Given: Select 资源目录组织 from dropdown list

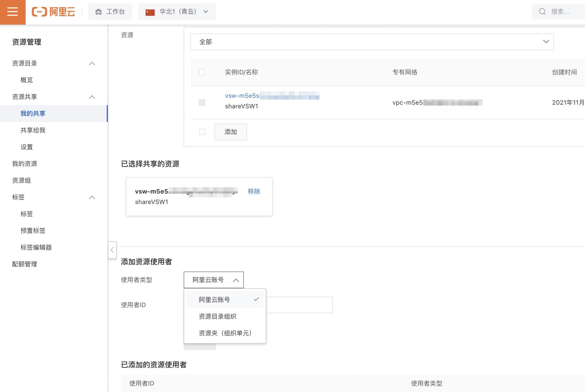Looking at the screenshot, I should click(x=218, y=316).
